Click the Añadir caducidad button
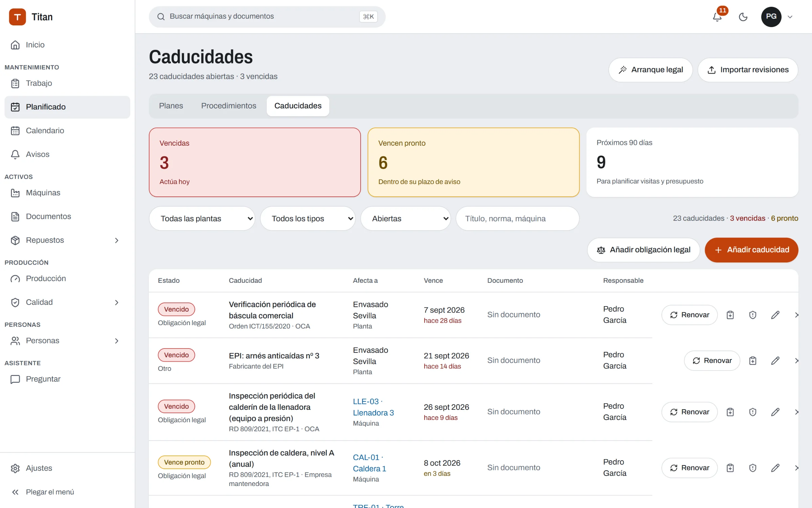The image size is (812, 508). pyautogui.click(x=751, y=250)
